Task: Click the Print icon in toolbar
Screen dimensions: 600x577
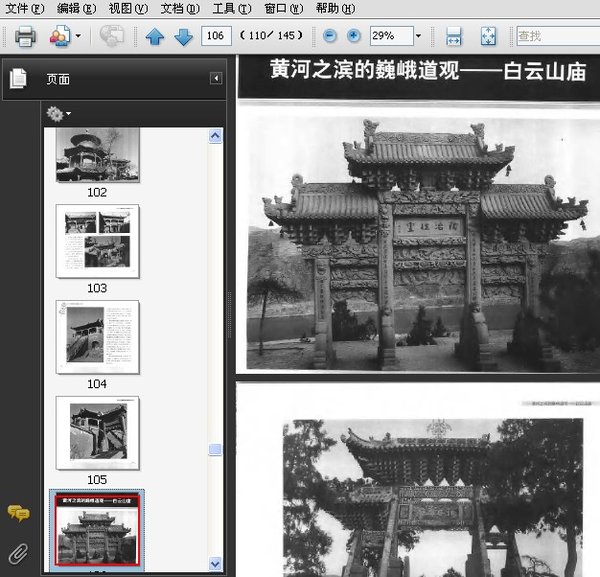Action: point(25,37)
